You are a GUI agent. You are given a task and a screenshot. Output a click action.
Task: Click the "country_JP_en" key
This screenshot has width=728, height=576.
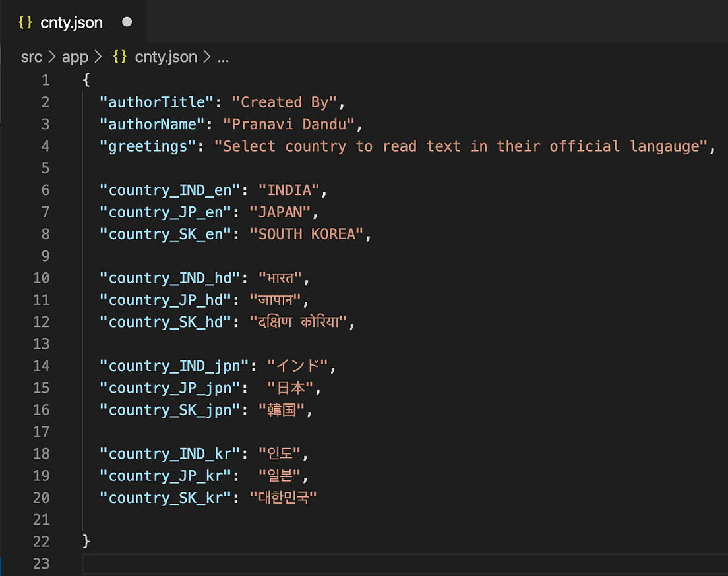coord(166,212)
